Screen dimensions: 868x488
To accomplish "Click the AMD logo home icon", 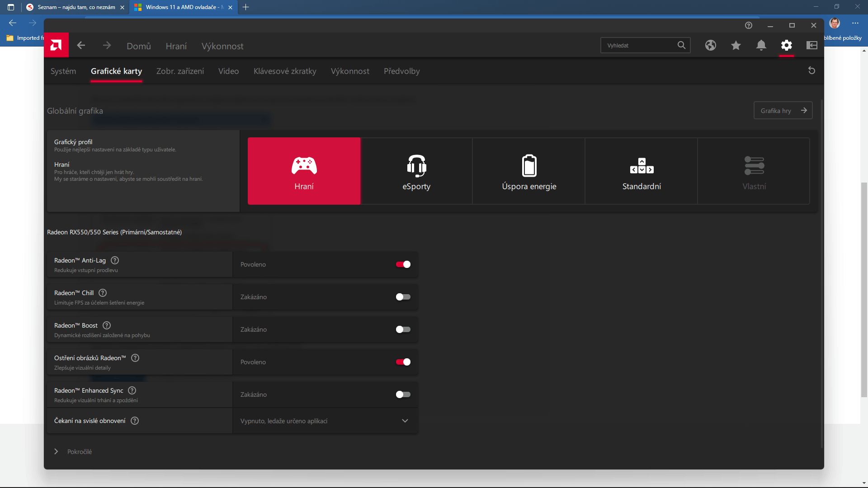I will click(x=56, y=45).
